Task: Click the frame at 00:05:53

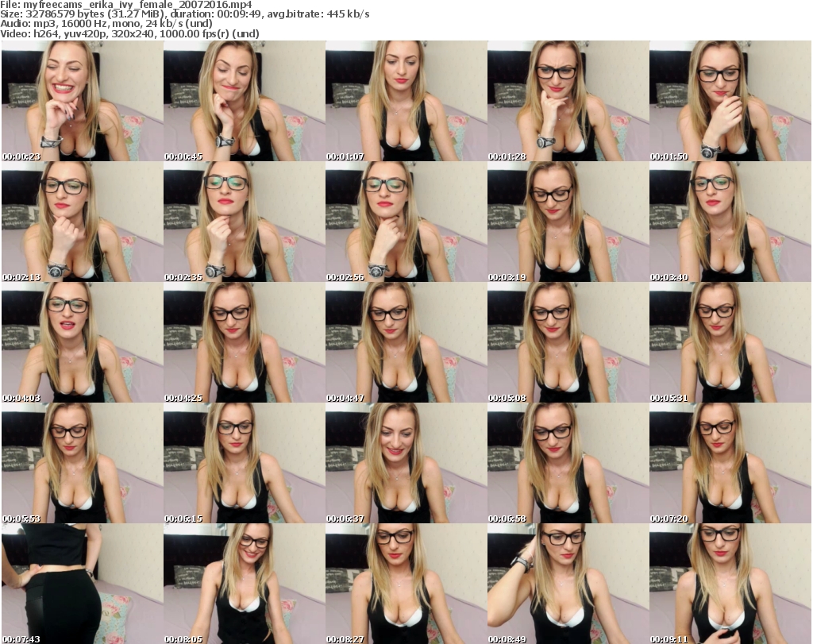Action: pos(82,463)
